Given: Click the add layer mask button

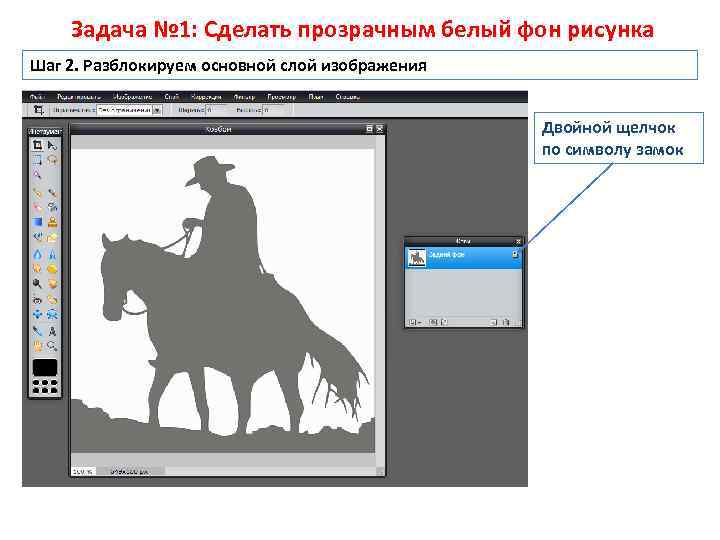Looking at the screenshot, I should [x=433, y=322].
